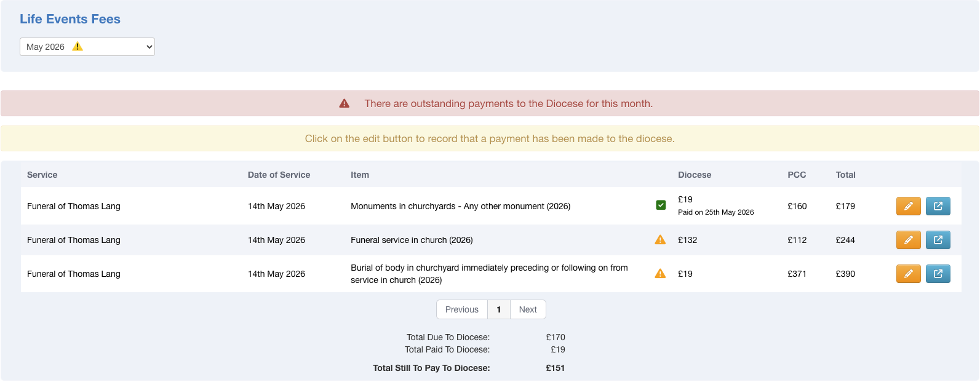The height and width of the screenshot is (382, 980).
Task: Click the Diocese column header
Action: pyautogui.click(x=695, y=175)
